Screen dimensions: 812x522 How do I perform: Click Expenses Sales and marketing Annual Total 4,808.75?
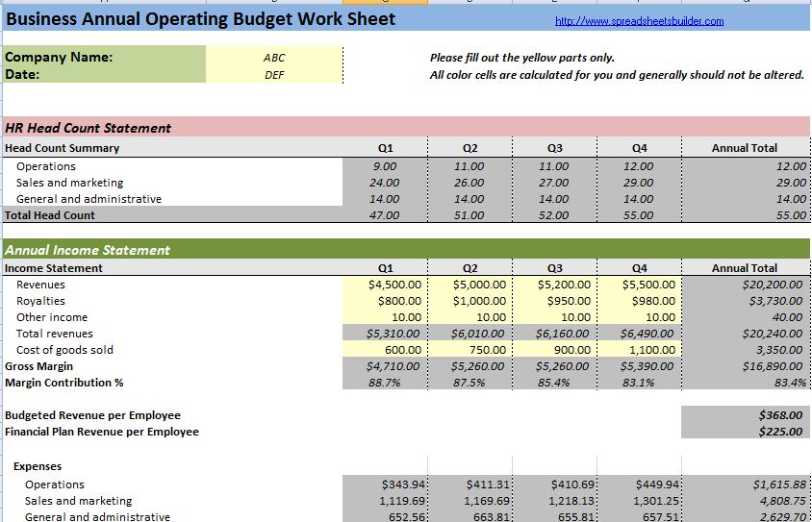click(746, 501)
